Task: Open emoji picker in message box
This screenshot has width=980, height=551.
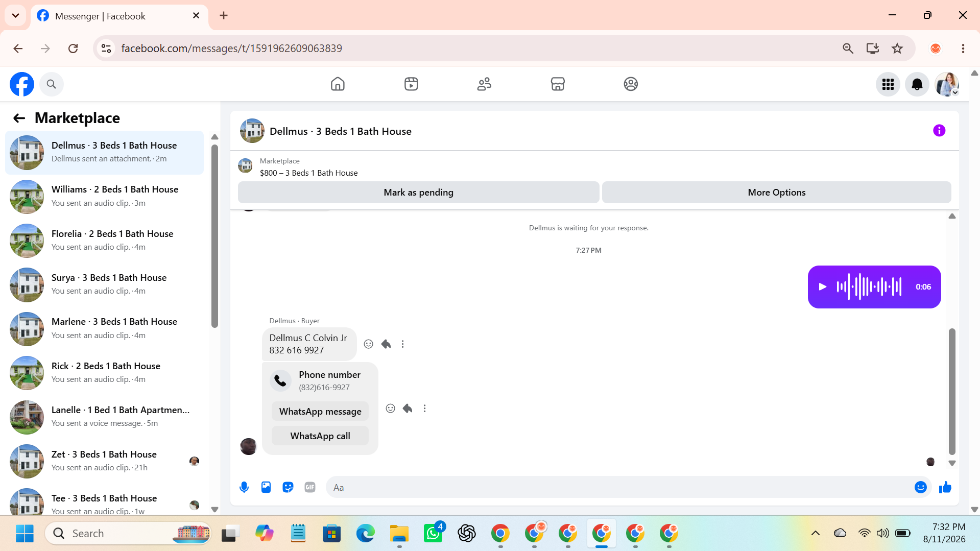Action: (921, 487)
